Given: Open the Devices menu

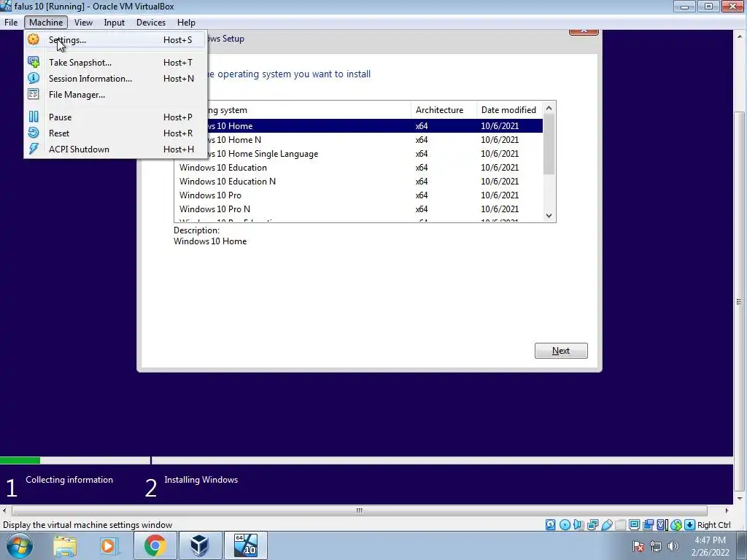Looking at the screenshot, I should [150, 23].
